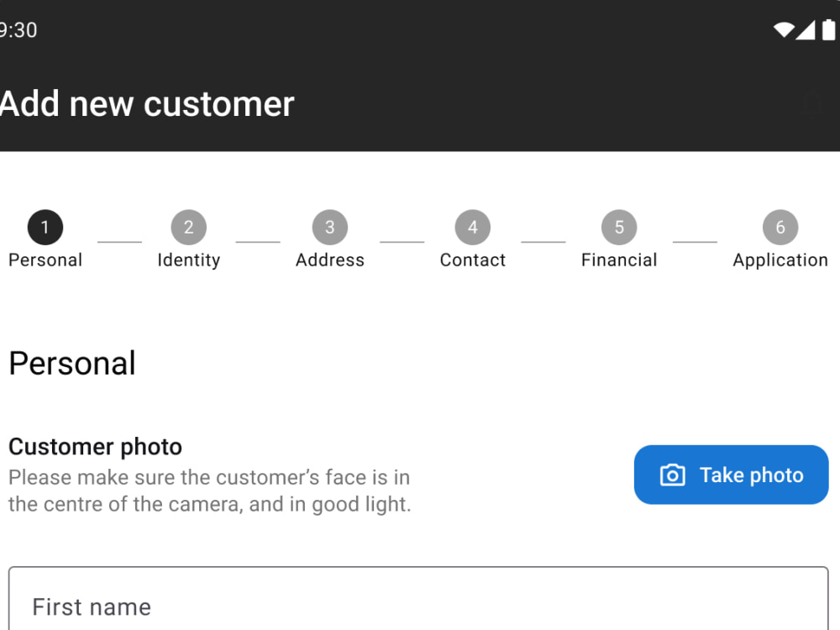
Task: Click the Identity step label
Action: point(188,260)
